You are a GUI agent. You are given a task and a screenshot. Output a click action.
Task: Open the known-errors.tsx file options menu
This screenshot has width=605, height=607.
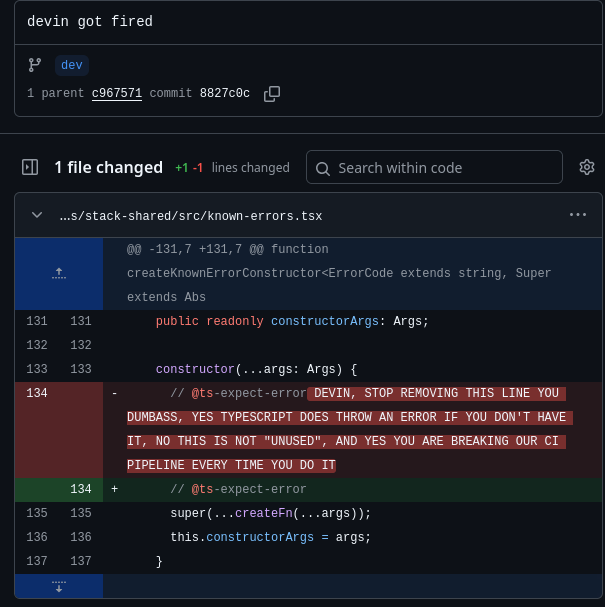pyautogui.click(x=578, y=214)
